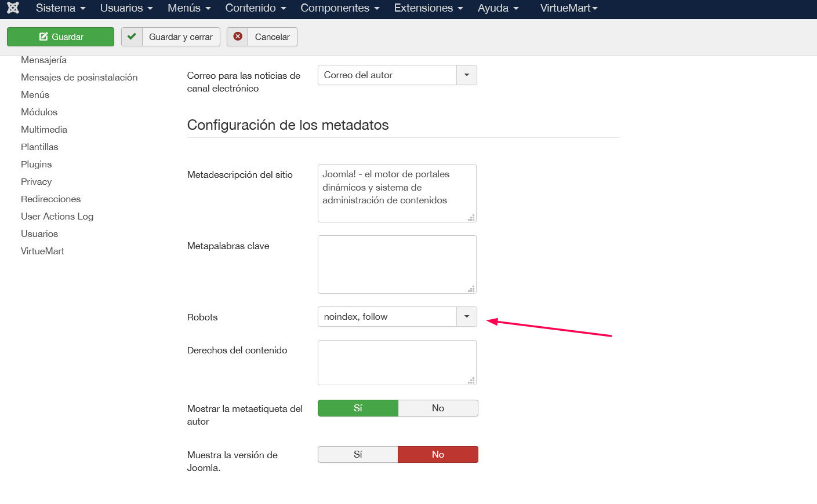Image resolution: width=817 pixels, height=504 pixels.
Task: Click the green checkmark icon beside Guardar y cerrar
Action: click(x=132, y=36)
